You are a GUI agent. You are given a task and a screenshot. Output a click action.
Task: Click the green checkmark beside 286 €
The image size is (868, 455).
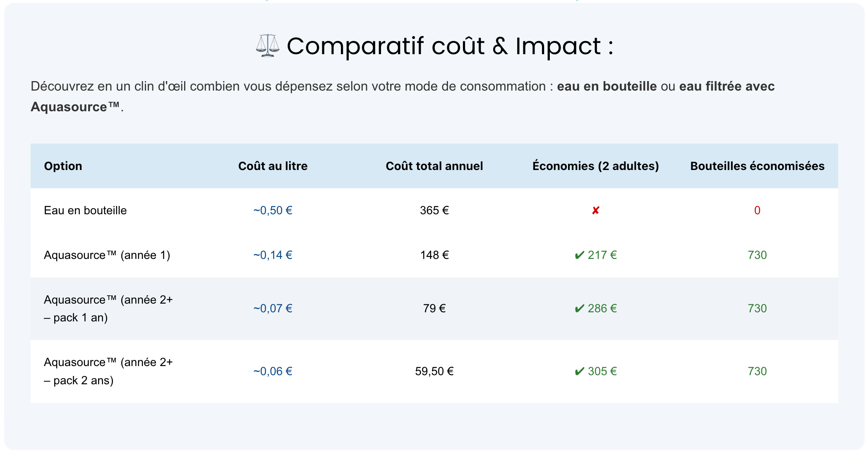(579, 309)
